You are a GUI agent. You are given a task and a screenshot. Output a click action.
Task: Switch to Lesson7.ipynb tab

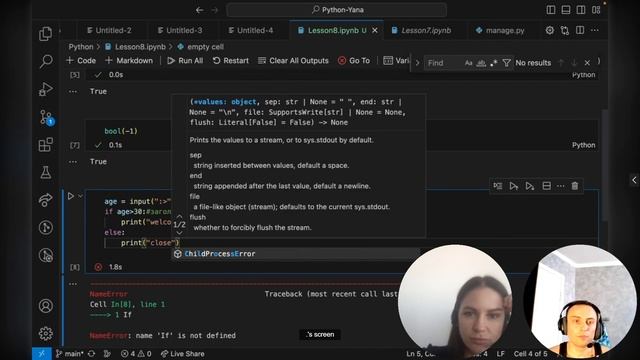(x=421, y=30)
